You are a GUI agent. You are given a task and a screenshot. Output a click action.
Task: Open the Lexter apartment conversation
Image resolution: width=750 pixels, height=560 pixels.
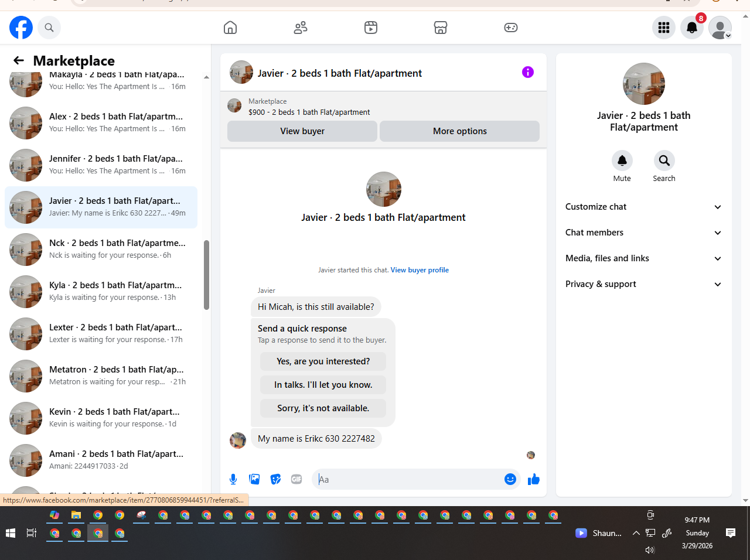tap(101, 334)
